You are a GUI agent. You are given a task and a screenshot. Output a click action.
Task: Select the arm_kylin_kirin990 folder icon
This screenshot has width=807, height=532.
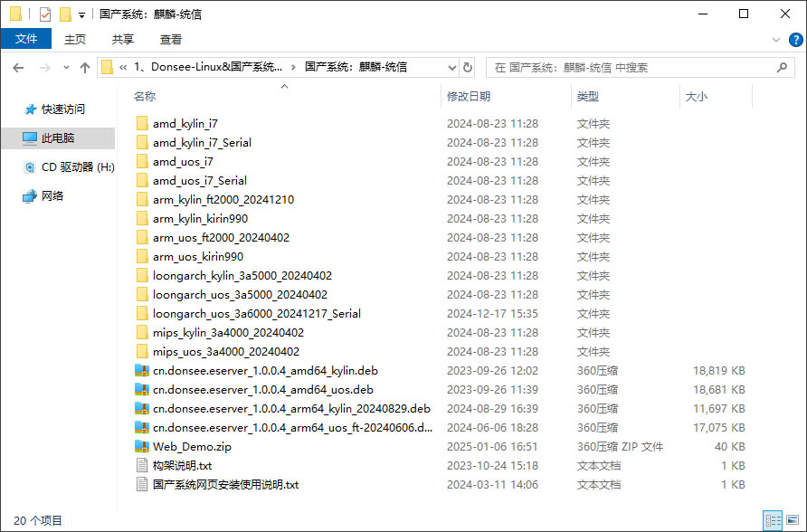tap(143, 219)
